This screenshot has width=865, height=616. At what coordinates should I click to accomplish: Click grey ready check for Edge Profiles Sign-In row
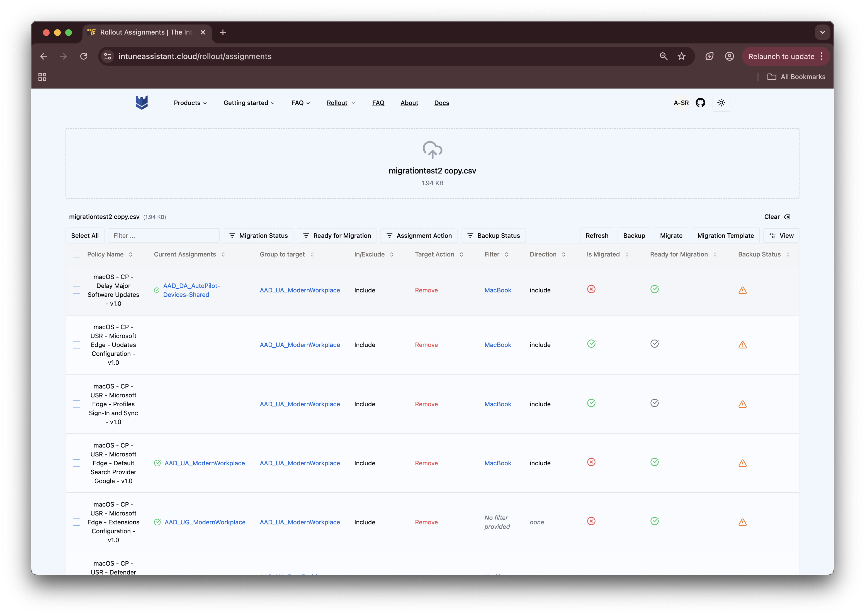click(655, 403)
